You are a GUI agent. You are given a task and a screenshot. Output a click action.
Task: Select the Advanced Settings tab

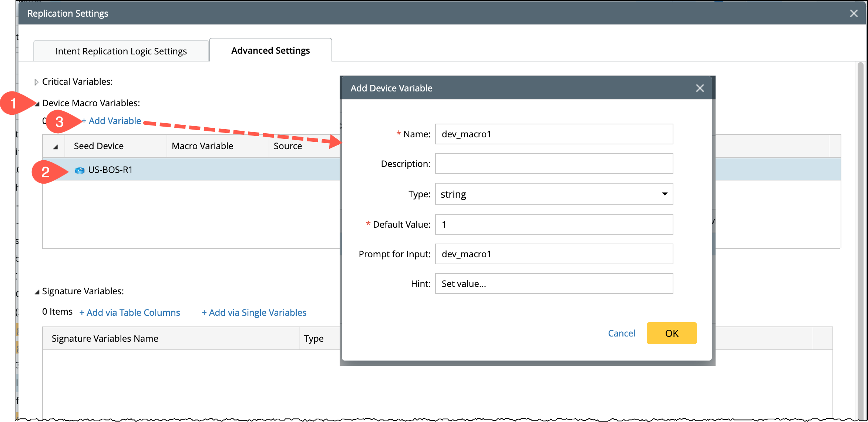coord(270,50)
